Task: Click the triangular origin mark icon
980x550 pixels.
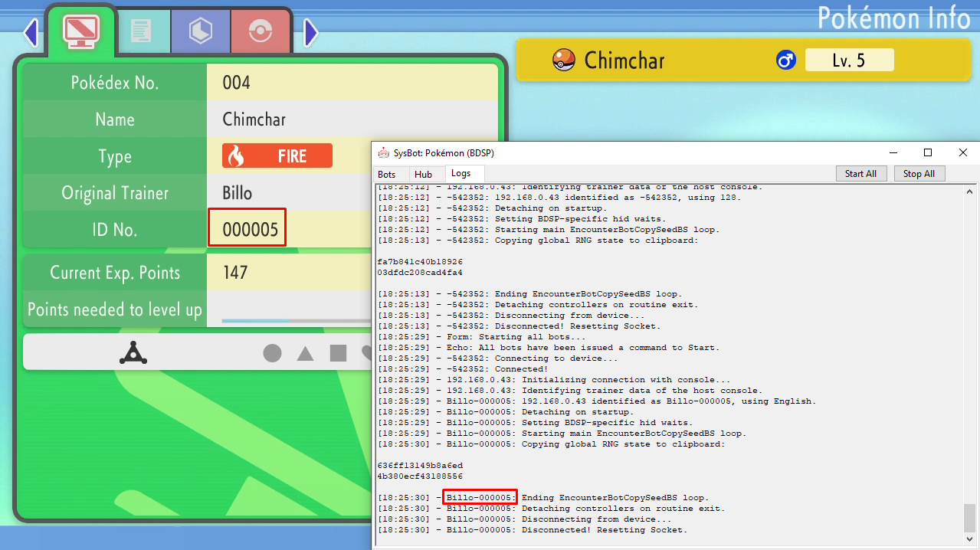Action: (x=133, y=352)
